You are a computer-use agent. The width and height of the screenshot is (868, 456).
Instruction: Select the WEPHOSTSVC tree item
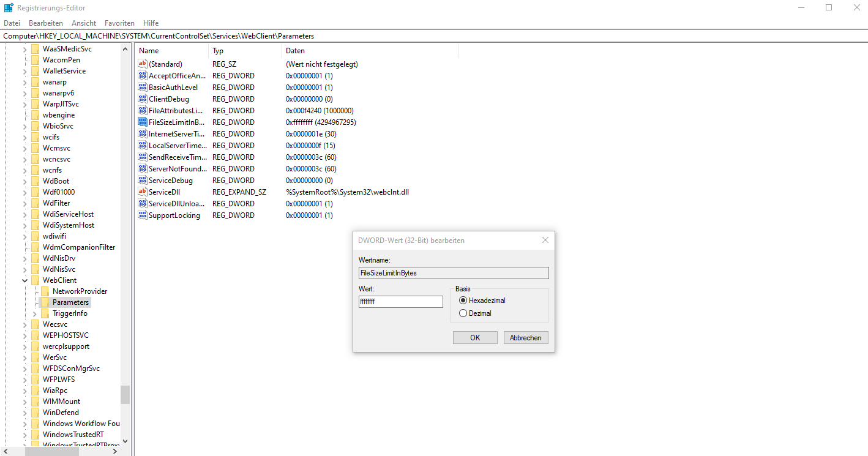tap(65, 335)
